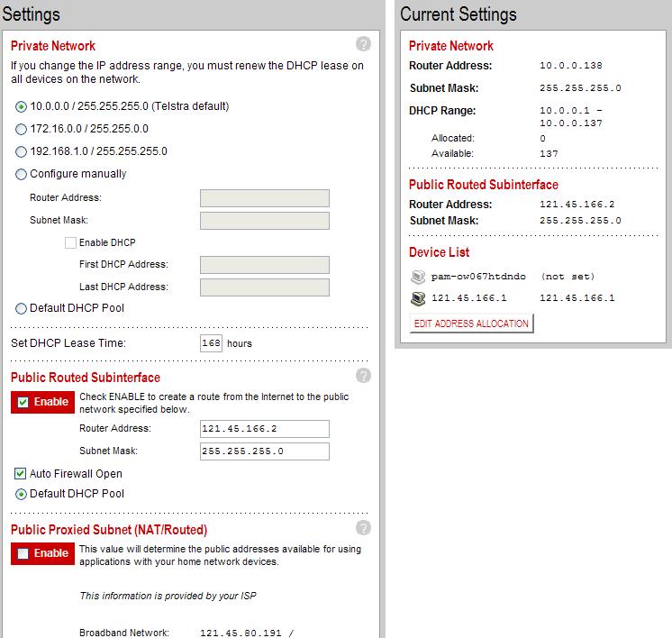Click the current Router Address value 10.0.0.138
Image resolution: width=672 pixels, height=638 pixels.
click(571, 66)
